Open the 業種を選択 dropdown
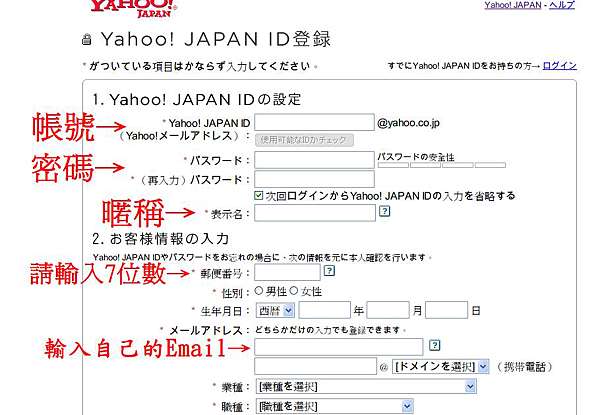 coord(366,386)
